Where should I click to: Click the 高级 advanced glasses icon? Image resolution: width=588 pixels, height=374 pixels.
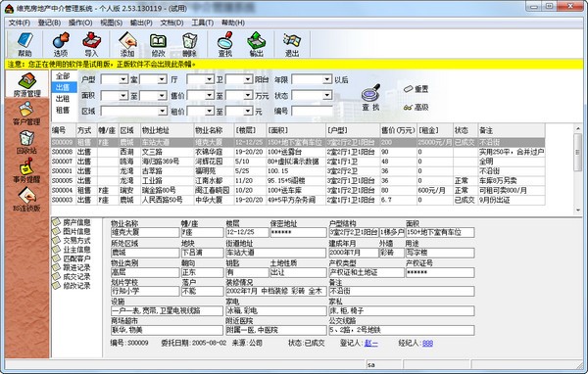click(416, 107)
